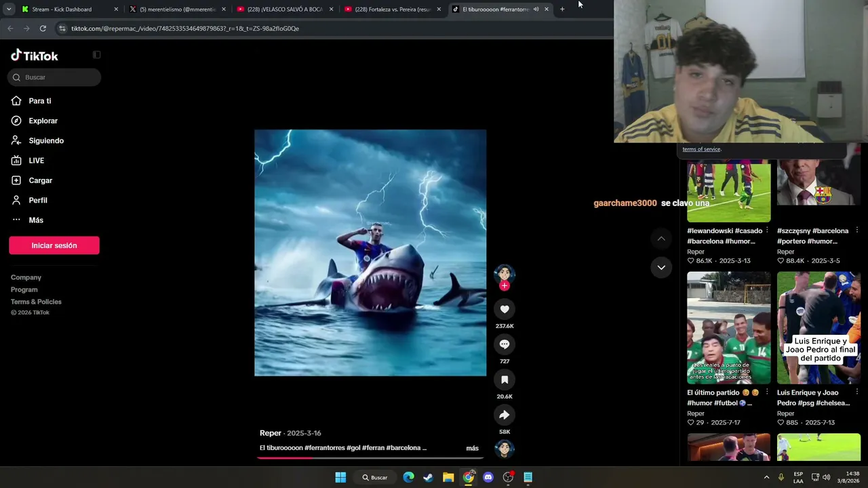
Task: Open Discord from the taskbar
Action: click(488, 477)
